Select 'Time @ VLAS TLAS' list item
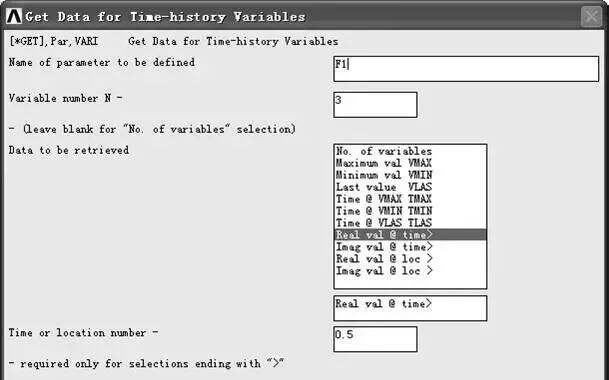The height and width of the screenshot is (380, 609). pyautogui.click(x=410, y=223)
